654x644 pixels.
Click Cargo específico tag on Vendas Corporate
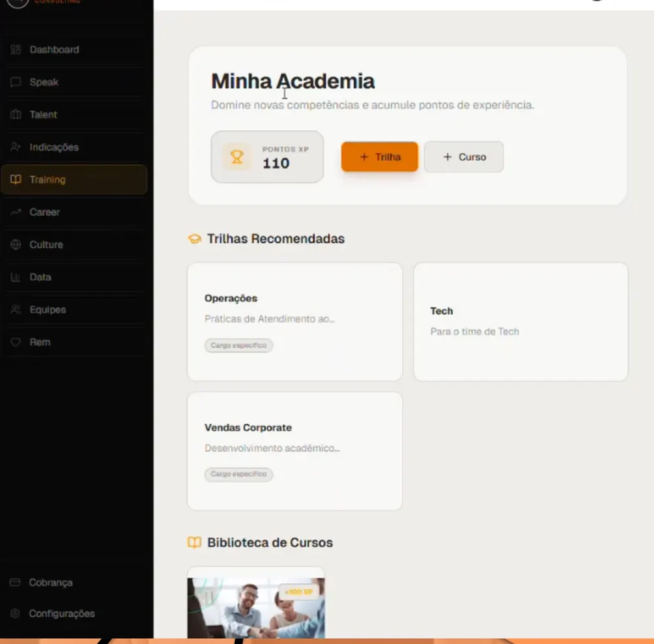[x=239, y=474]
